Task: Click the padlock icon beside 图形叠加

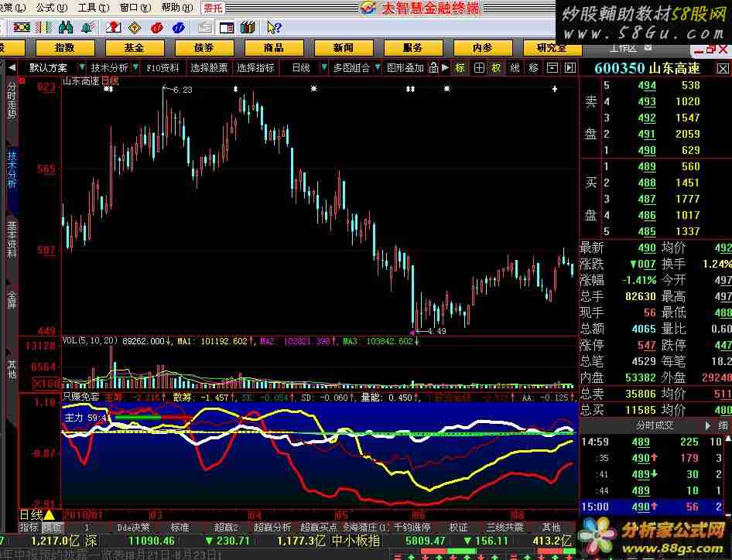Action: (x=434, y=67)
